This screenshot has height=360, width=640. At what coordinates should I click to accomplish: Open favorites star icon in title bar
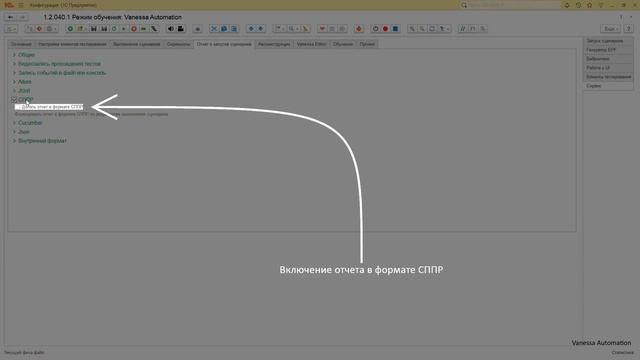coord(589,5)
